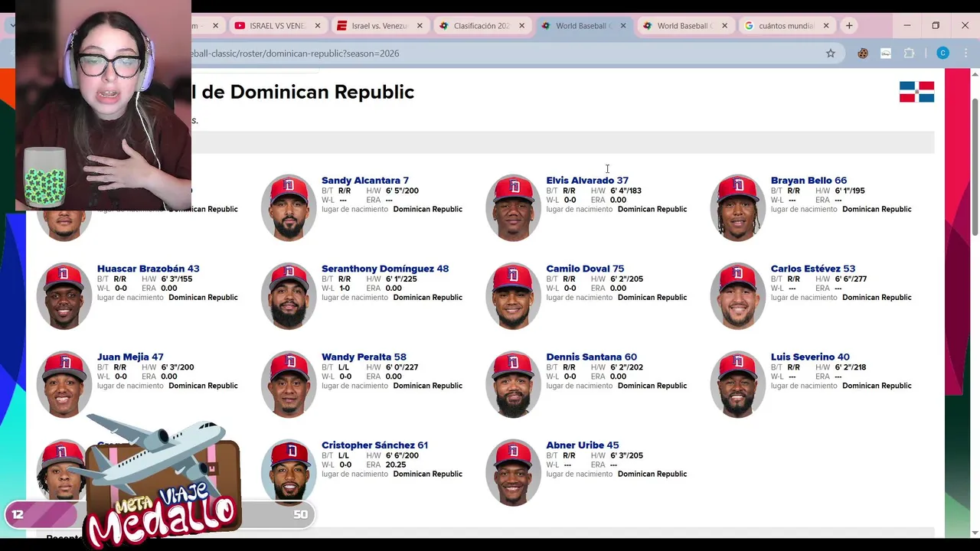Click Abner Uribe's headshot photo
The width and height of the screenshot is (980, 551).
(513, 471)
